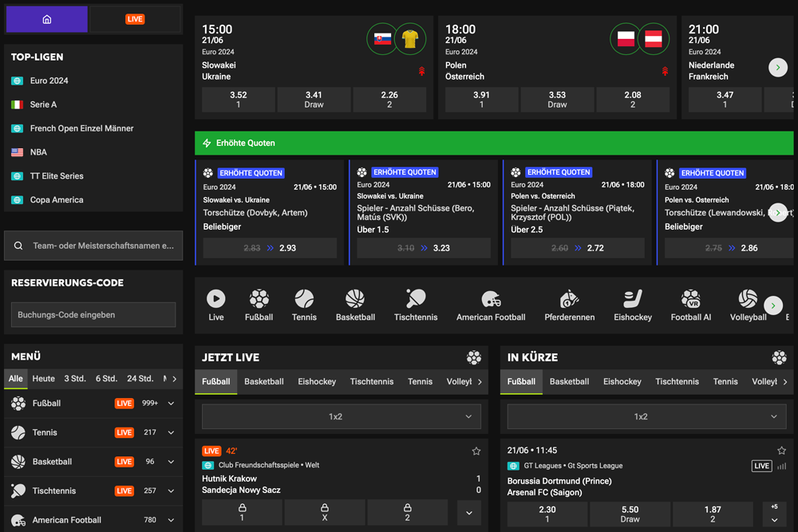Expand more markets for Hutnik Krakow match
This screenshot has height=532, width=798.
468,513
